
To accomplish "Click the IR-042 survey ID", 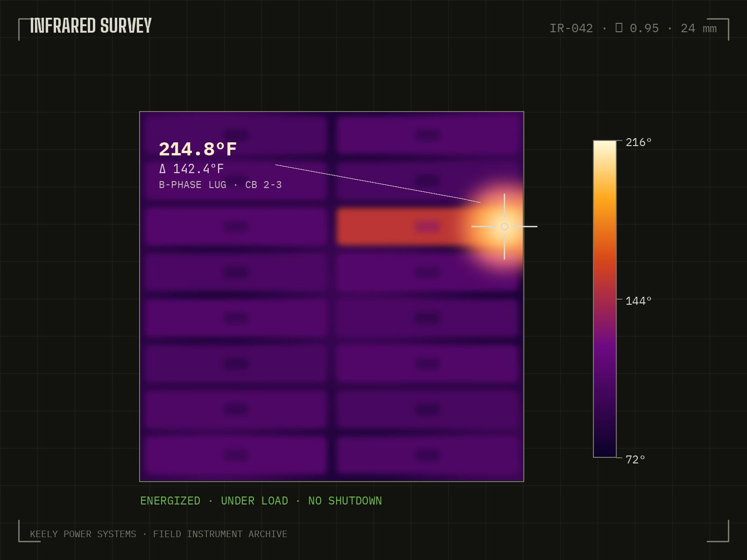I will [x=571, y=28].
